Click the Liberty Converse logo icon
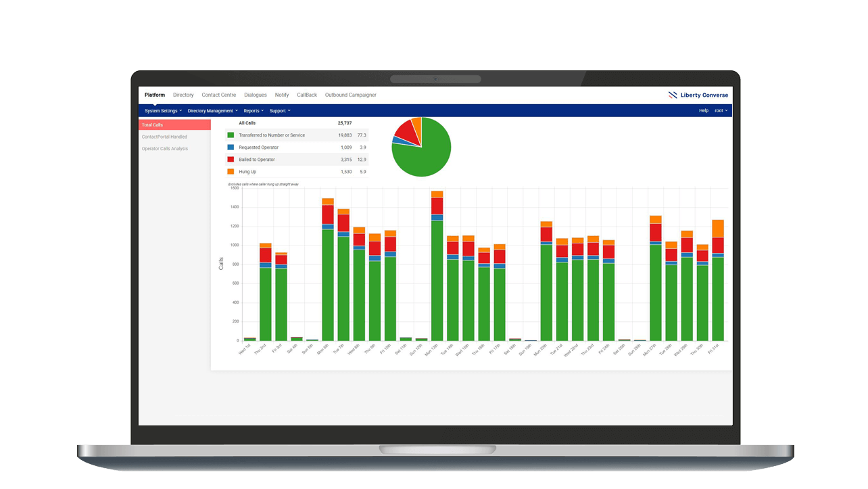 coord(672,95)
